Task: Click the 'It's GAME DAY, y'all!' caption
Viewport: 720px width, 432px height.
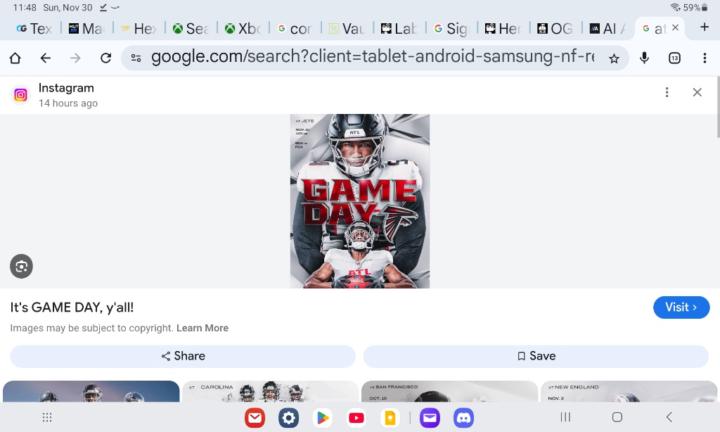Action: click(x=72, y=307)
